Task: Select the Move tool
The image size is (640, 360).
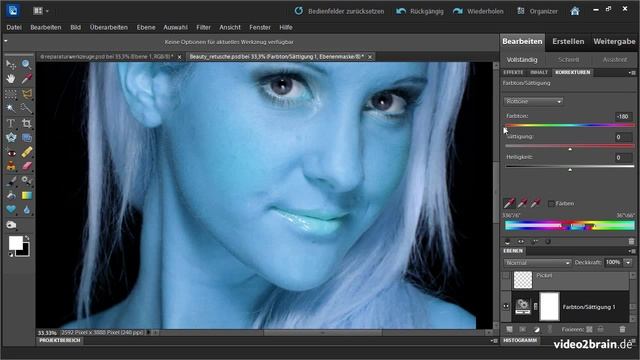Action: tap(11, 64)
